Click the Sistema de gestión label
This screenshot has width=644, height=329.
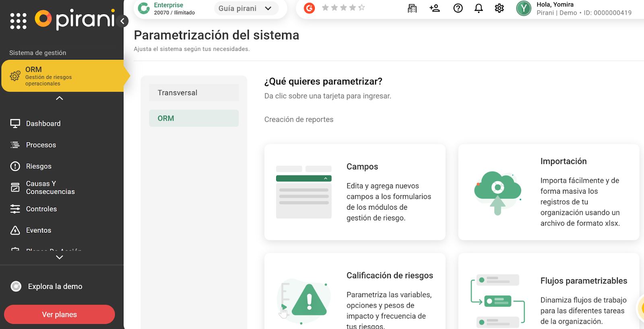[x=38, y=53]
